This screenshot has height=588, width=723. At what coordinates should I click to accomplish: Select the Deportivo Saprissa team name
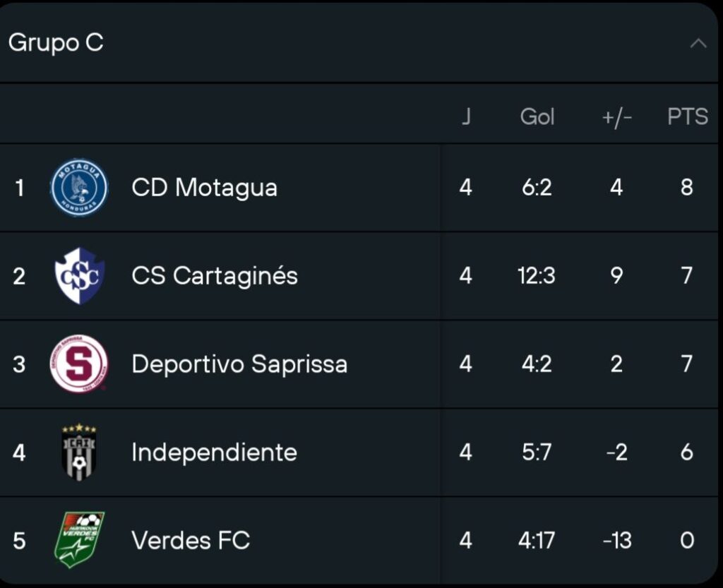tap(239, 364)
